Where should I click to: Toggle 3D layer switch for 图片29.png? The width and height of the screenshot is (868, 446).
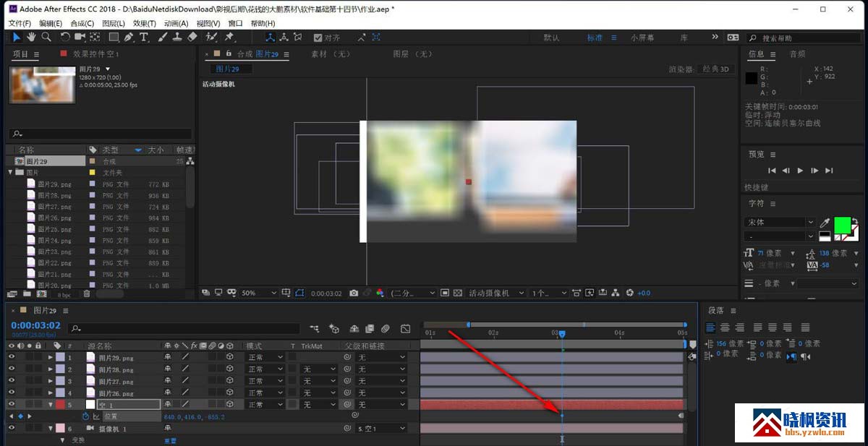[x=229, y=357]
